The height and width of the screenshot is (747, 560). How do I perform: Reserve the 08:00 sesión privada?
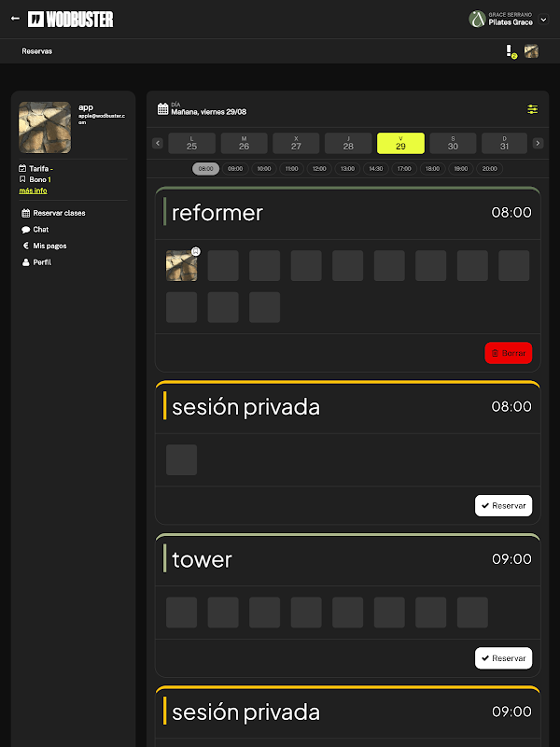click(x=503, y=505)
